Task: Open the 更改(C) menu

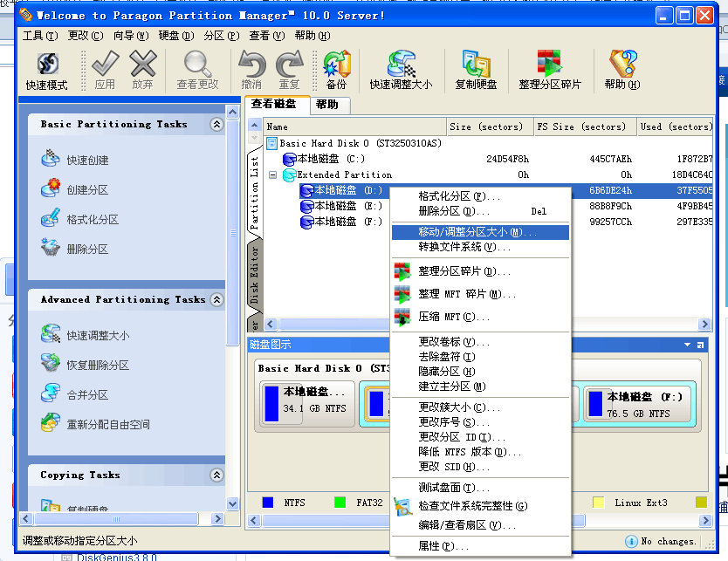Action: tap(86, 36)
